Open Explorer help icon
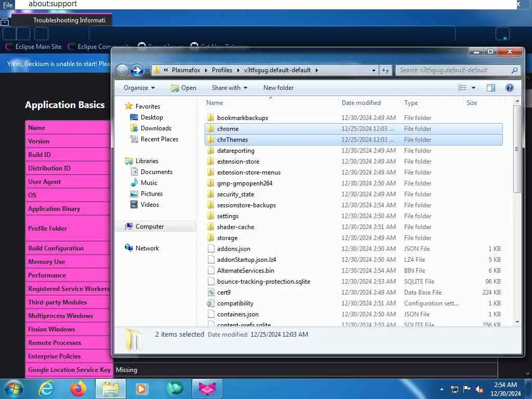 [509, 88]
